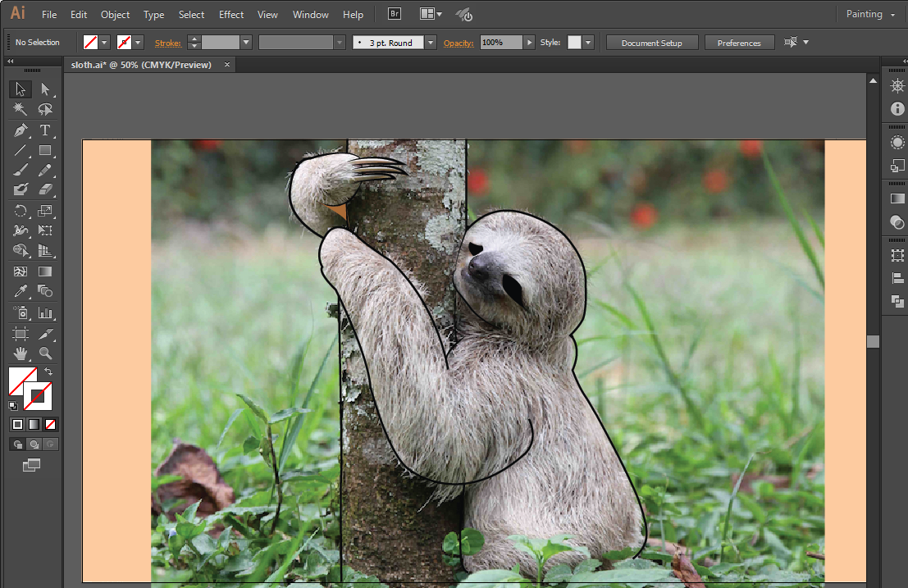This screenshot has width=908, height=588.
Task: Open the Effect menu
Action: 231,14
